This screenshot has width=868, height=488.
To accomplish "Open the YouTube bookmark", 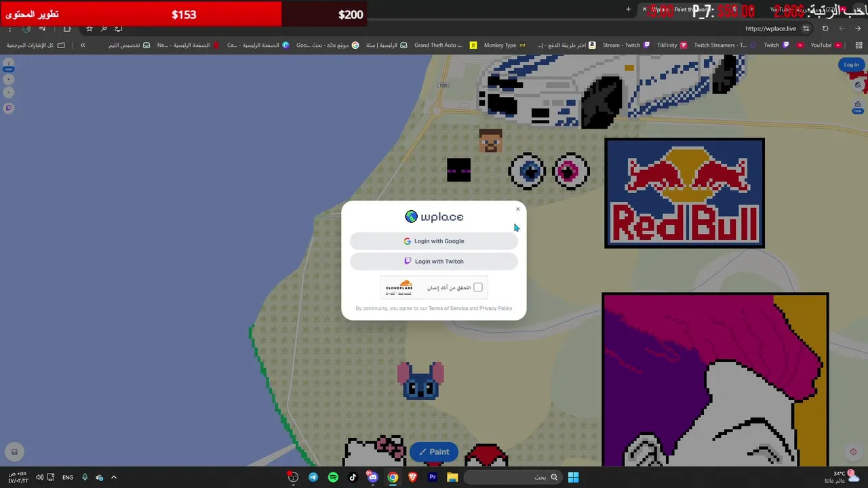I will pos(825,45).
